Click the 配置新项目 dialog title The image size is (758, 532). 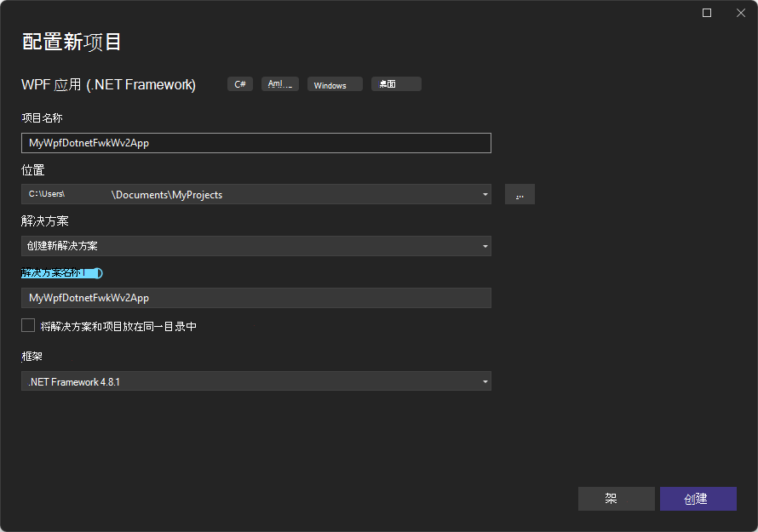coord(71,41)
